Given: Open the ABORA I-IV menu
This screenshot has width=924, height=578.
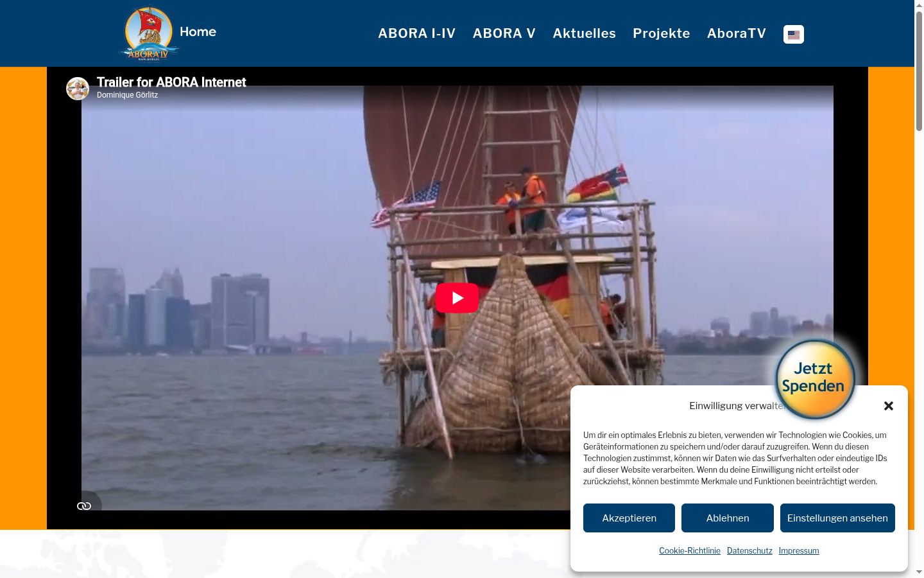Looking at the screenshot, I should 416,33.
